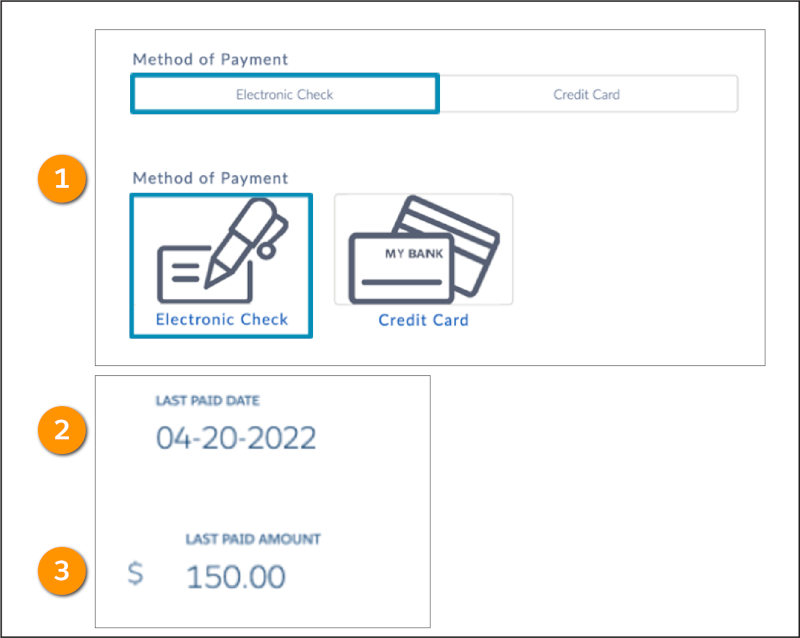The height and width of the screenshot is (638, 800).
Task: Switch to the Credit Card tab
Action: click(586, 93)
